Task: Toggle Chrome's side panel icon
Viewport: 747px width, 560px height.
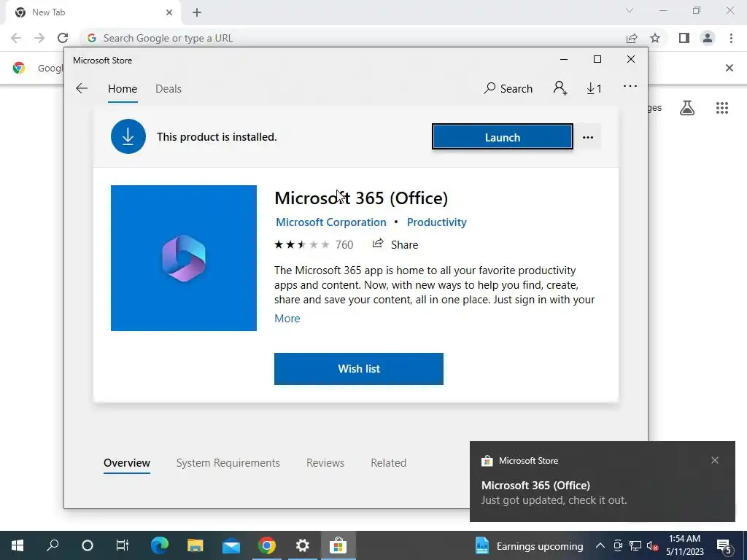Action: tap(684, 38)
